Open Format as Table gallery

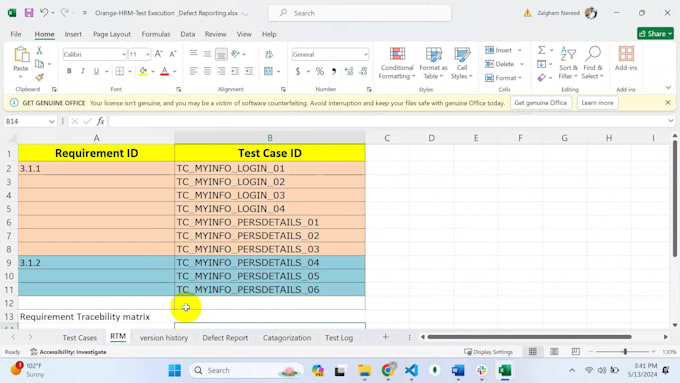point(433,63)
